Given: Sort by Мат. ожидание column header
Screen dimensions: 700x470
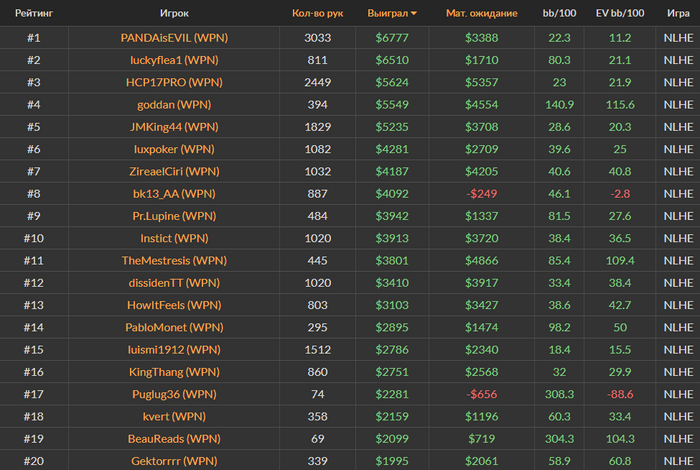Looking at the screenshot, I should coord(481,13).
